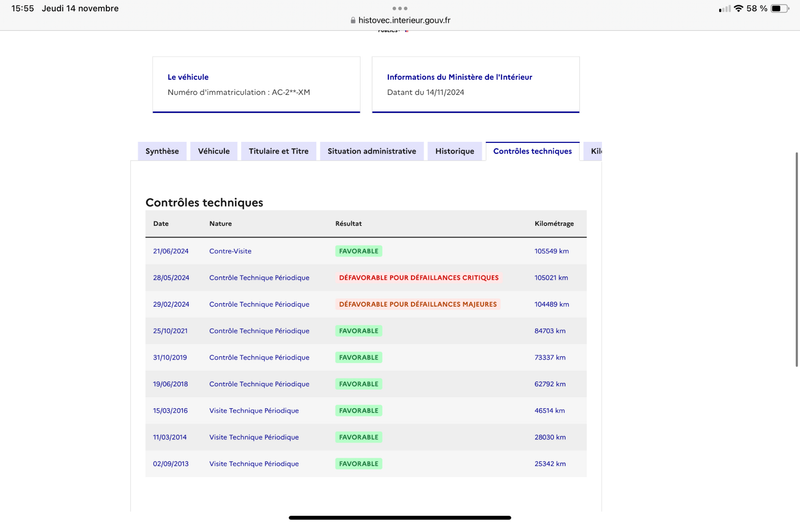Tap the lock icon in address bar
The height and width of the screenshot is (525, 800).
coord(353,20)
